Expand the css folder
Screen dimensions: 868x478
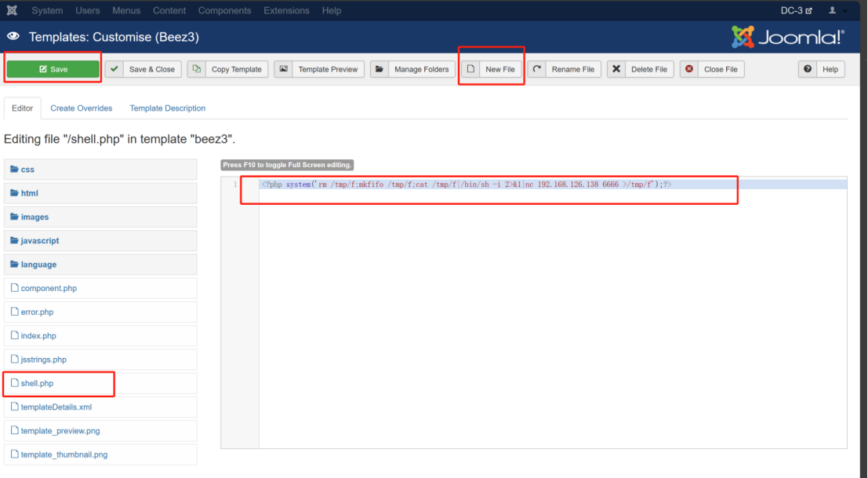click(100, 170)
